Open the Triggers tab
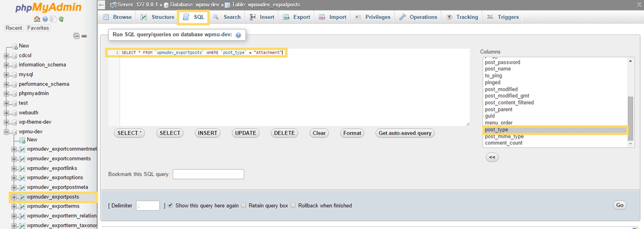Image resolution: width=644 pixels, height=229 pixels. tap(502, 17)
